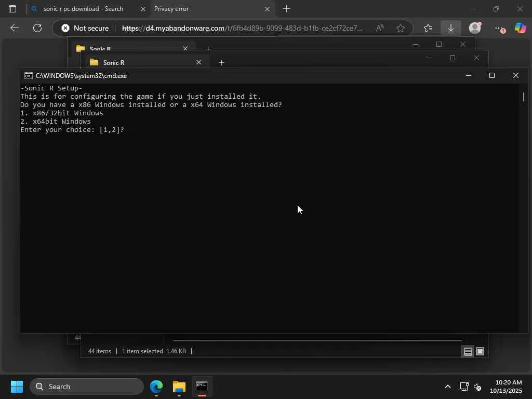Go back in the Edge browser
Viewport: 532px width, 399px height.
tap(14, 28)
